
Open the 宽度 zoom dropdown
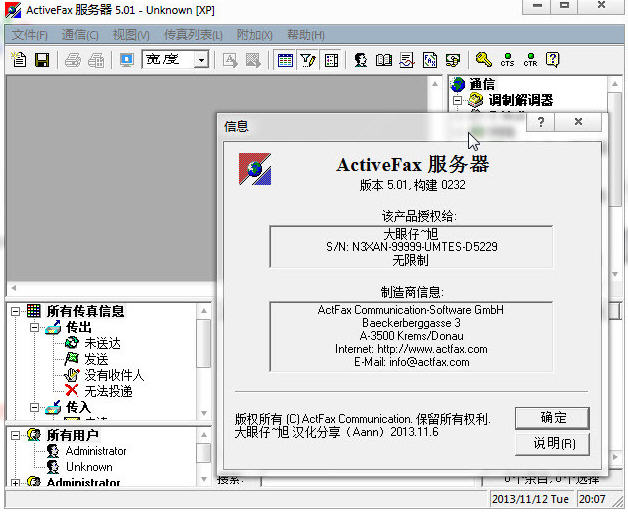coord(201,60)
